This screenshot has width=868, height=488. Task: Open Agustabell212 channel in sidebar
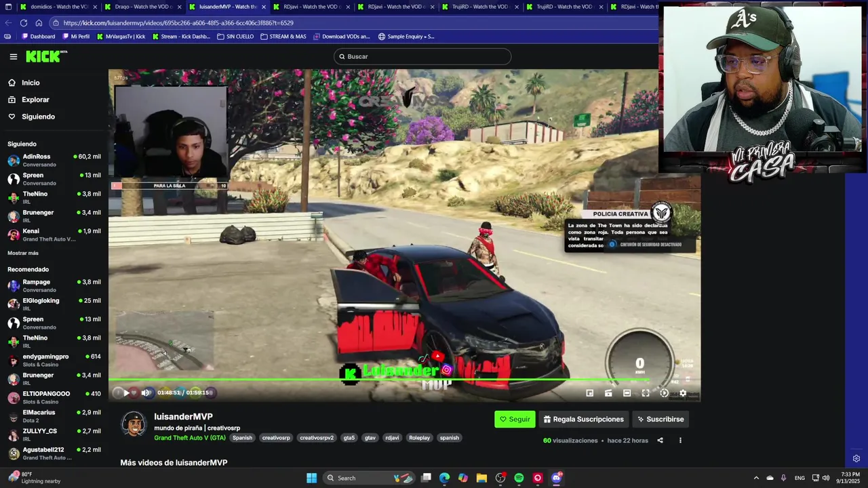[x=54, y=453]
